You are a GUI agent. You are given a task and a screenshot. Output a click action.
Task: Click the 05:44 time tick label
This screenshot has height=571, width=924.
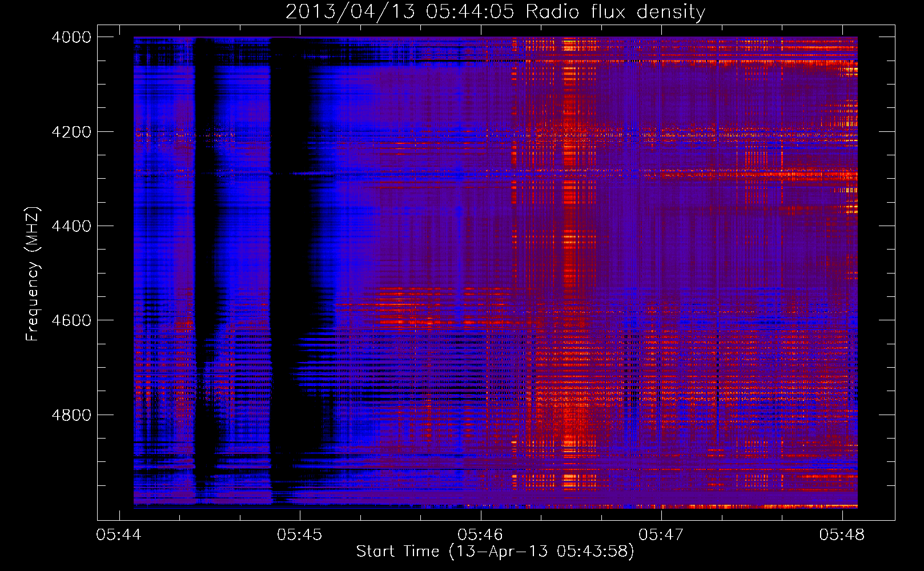point(119,534)
